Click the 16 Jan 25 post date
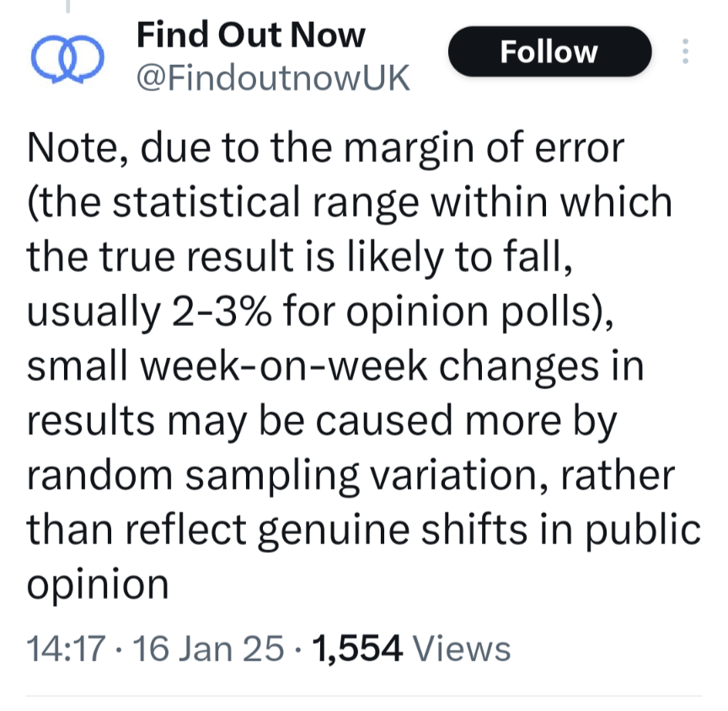 (x=208, y=649)
